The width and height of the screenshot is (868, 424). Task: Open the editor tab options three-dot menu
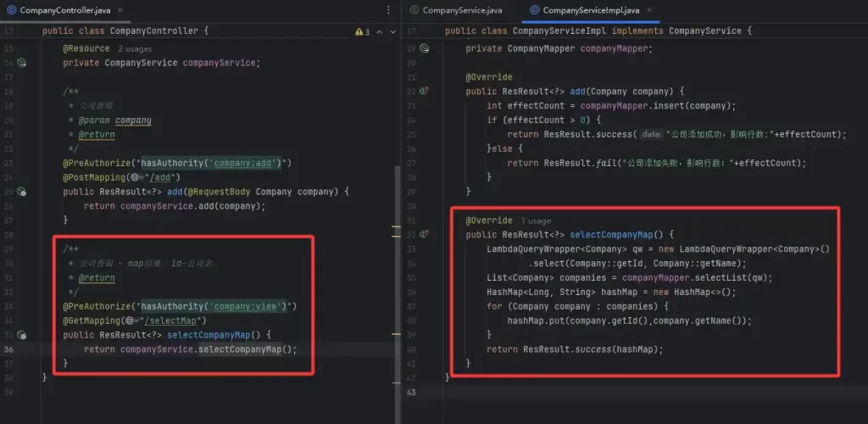387,10
